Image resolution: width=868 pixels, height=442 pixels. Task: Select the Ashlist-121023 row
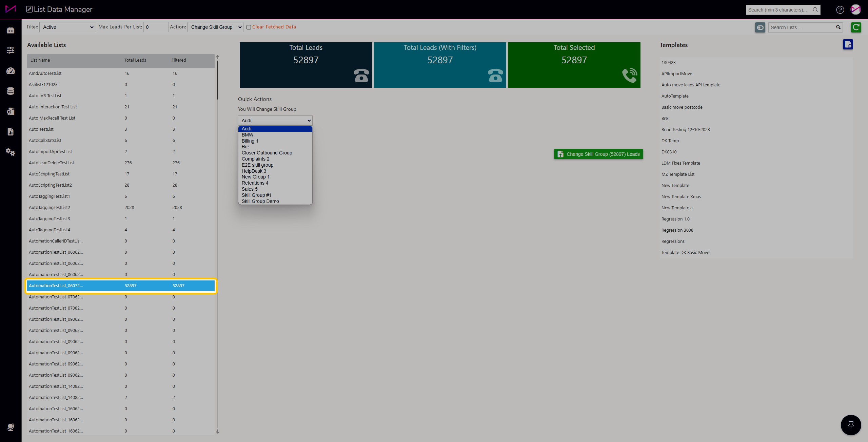pyautogui.click(x=121, y=85)
